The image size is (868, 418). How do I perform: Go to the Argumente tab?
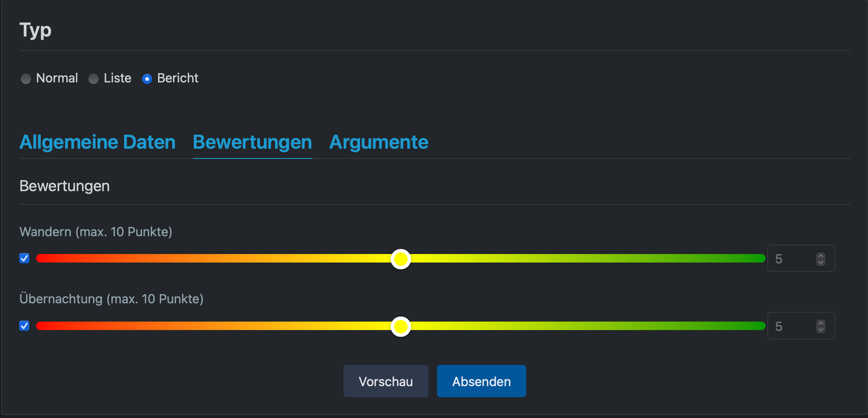pos(378,142)
